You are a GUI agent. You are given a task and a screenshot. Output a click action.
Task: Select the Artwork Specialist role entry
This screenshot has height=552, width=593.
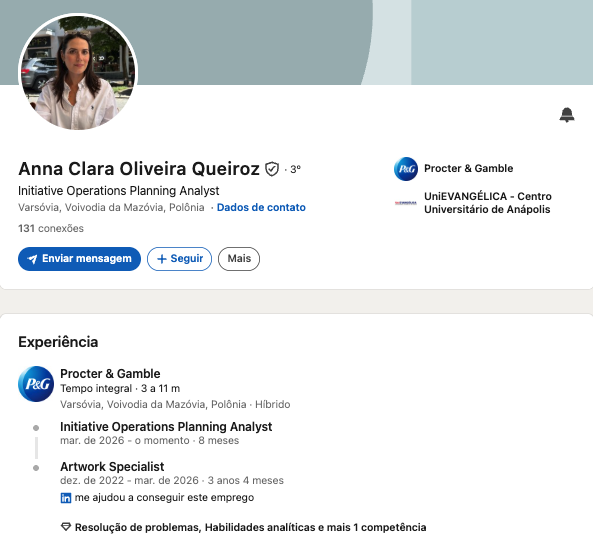112,467
